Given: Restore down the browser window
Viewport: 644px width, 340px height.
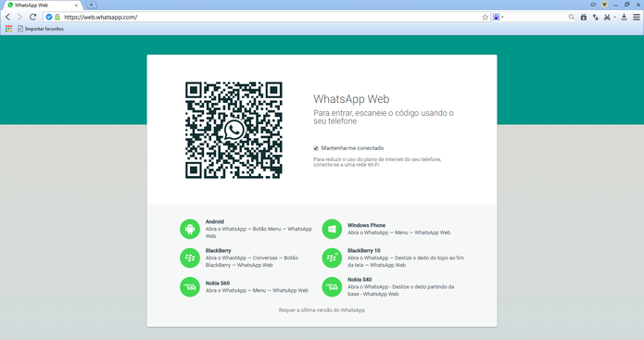Looking at the screenshot, I should pyautogui.click(x=626, y=5).
